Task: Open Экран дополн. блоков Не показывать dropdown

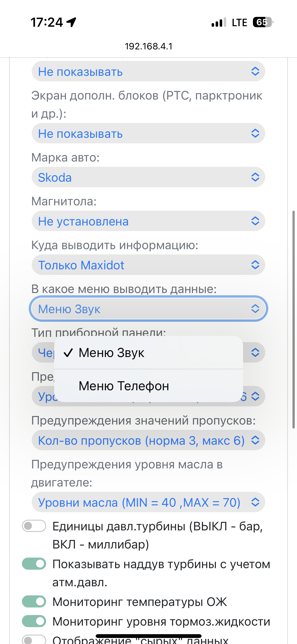Action: tap(148, 133)
